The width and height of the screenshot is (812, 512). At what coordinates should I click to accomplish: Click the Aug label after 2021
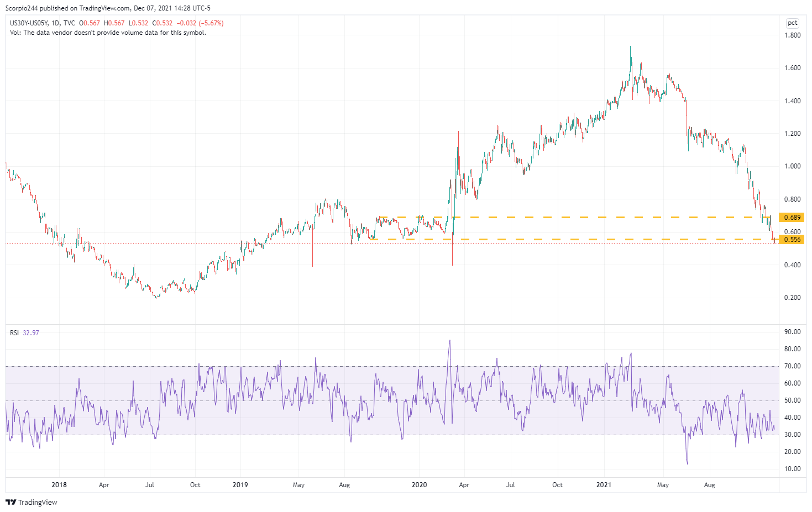click(709, 485)
